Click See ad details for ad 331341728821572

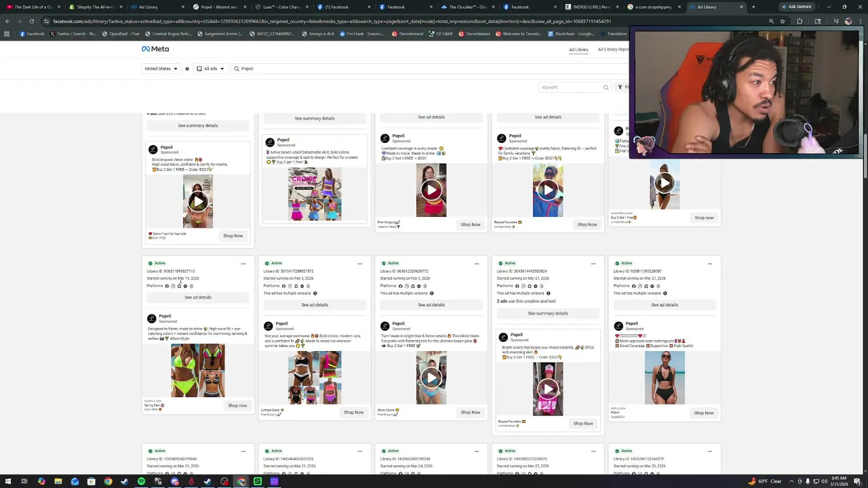coord(315,305)
